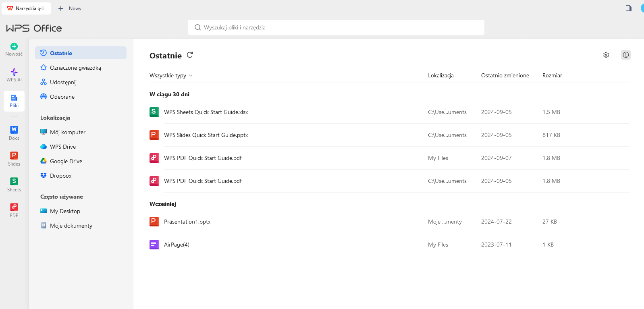This screenshot has width=644, height=309.
Task: Open WPS Slides Quick Start Guide.pptx
Action: click(206, 135)
